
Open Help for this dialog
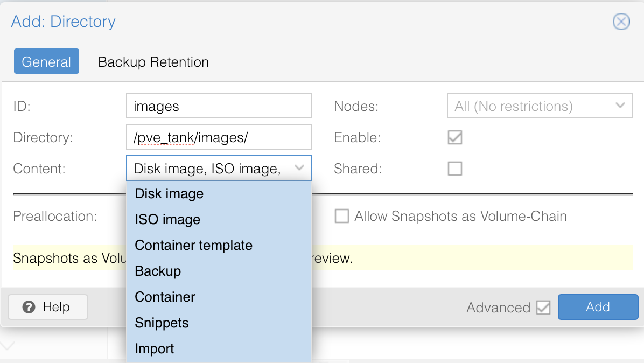(48, 307)
